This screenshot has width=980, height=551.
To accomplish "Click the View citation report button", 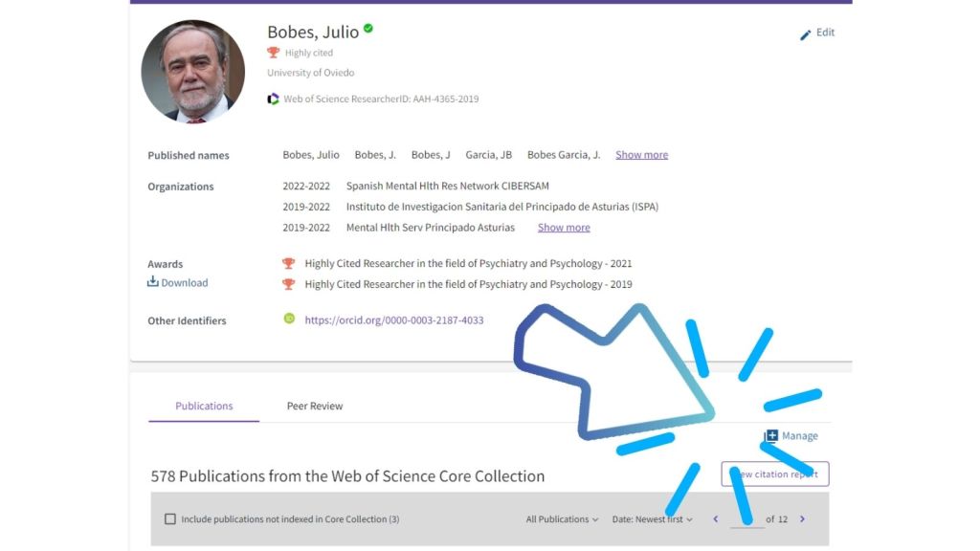I will pyautogui.click(x=775, y=474).
